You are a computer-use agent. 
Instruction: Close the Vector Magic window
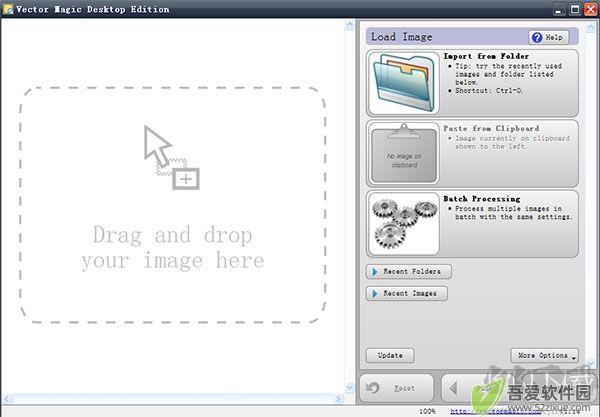coord(590,9)
